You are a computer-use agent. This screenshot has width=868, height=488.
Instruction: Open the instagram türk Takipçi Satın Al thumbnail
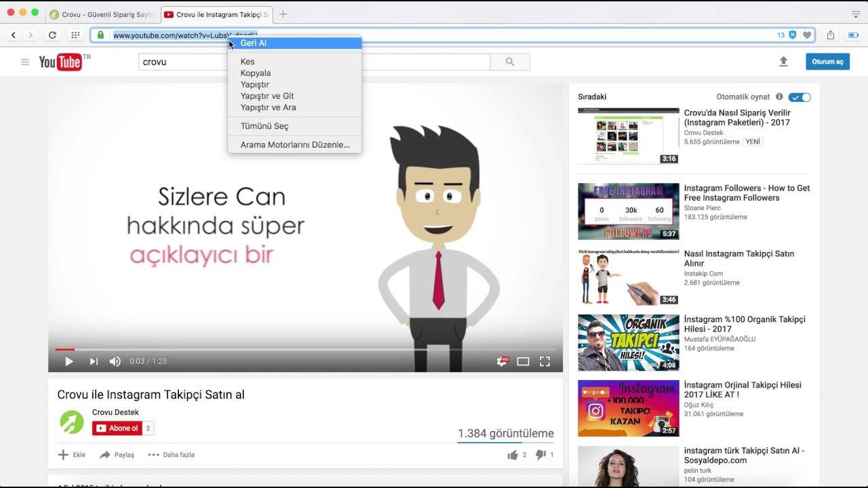pyautogui.click(x=628, y=466)
